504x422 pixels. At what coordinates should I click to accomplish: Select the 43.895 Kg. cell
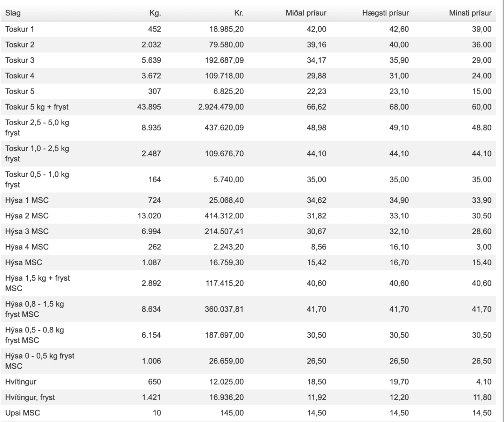click(x=149, y=107)
